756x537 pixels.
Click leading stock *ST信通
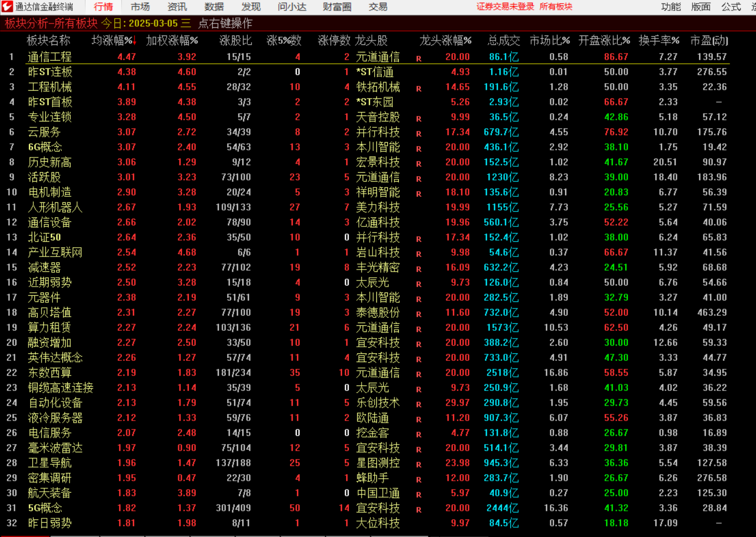[x=375, y=72]
